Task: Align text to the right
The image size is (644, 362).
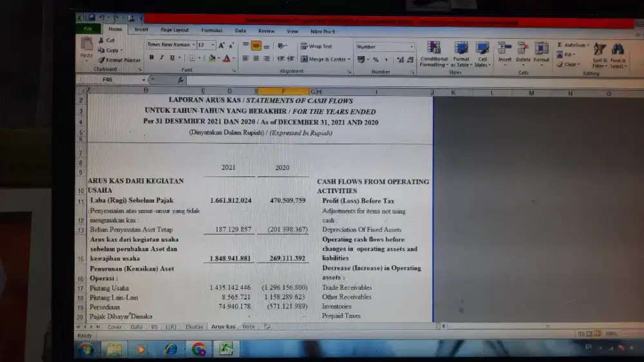Action: [x=267, y=59]
